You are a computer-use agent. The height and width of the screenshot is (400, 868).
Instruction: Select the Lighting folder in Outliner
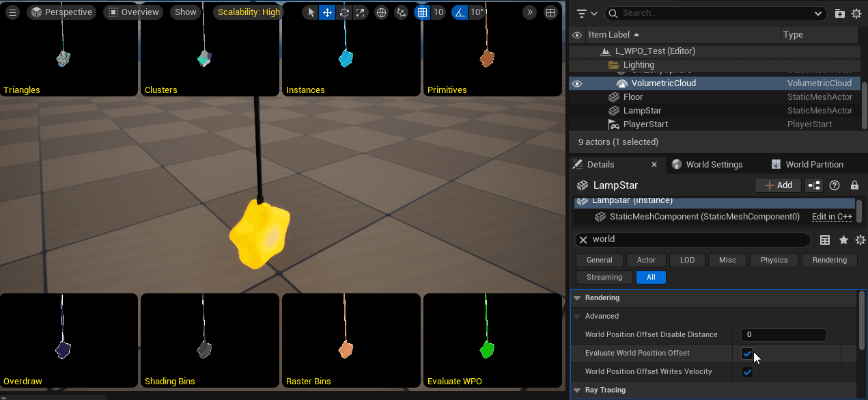[714, 65]
